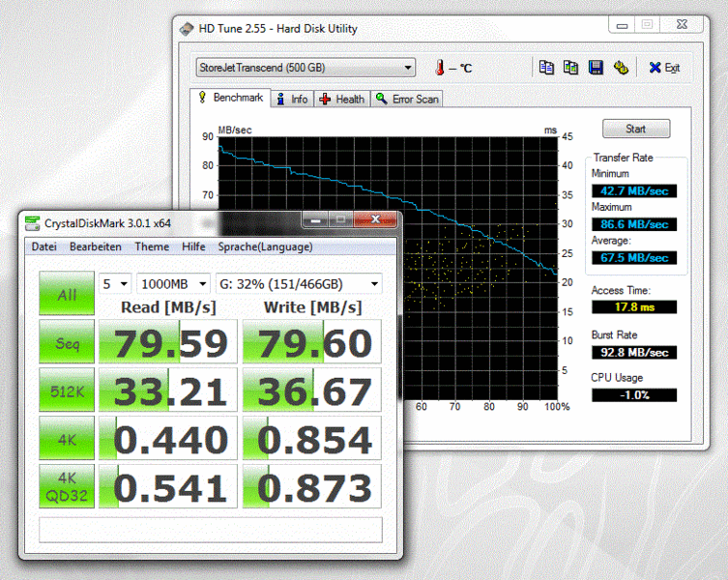Click the floppy disk save icon in HD Tune
The image size is (728, 580).
596,68
